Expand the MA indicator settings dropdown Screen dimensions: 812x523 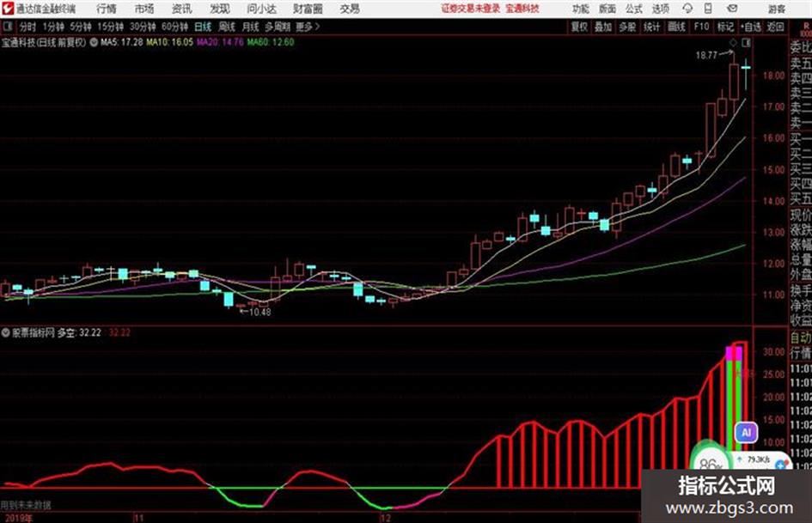[94, 42]
